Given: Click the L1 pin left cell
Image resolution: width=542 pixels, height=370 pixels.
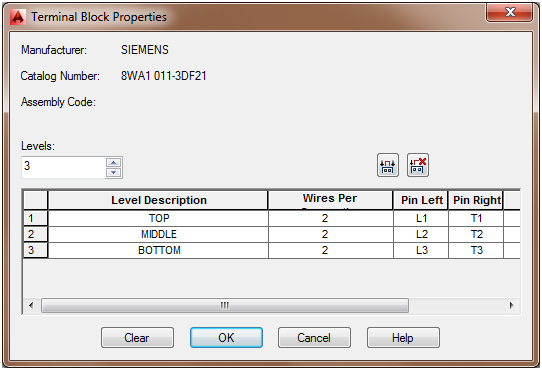Looking at the screenshot, I should [421, 219].
